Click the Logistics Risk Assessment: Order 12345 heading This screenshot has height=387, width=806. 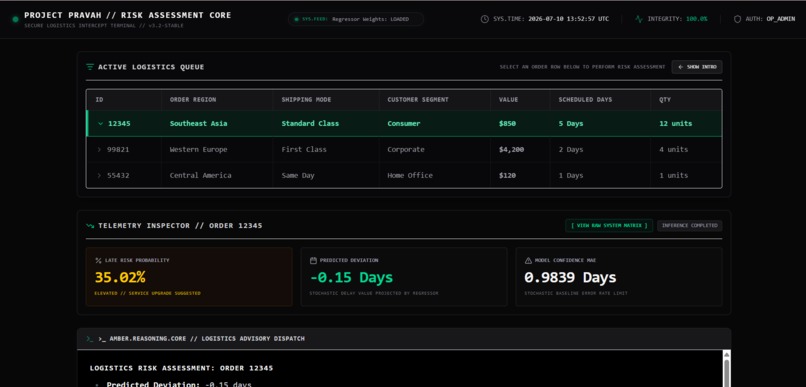[181, 368]
